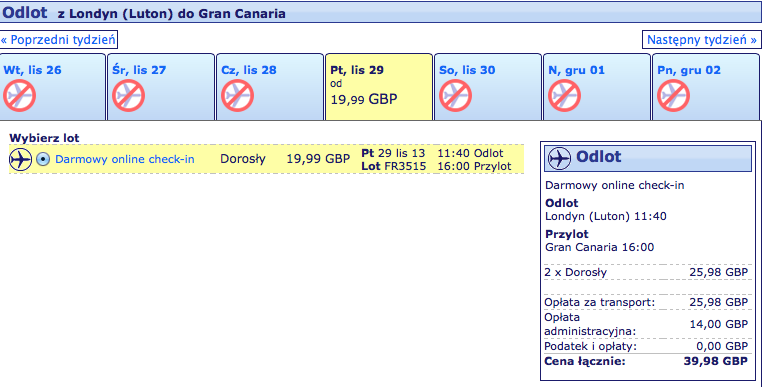Screen dimensions: 763x387
Task: Select the Pn, gru 02 date tab
Action: point(706,87)
